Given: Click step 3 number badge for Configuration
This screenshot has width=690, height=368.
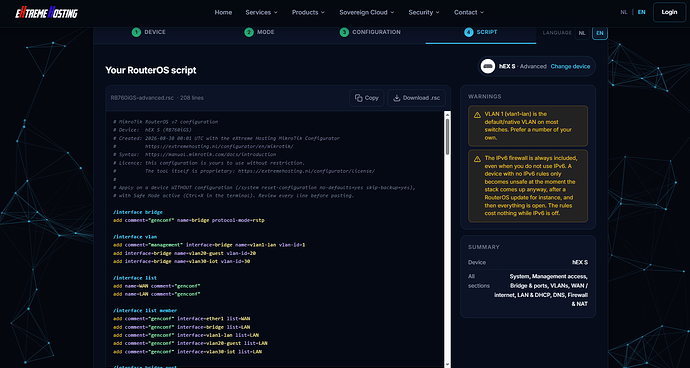Looking at the screenshot, I should [x=344, y=32].
